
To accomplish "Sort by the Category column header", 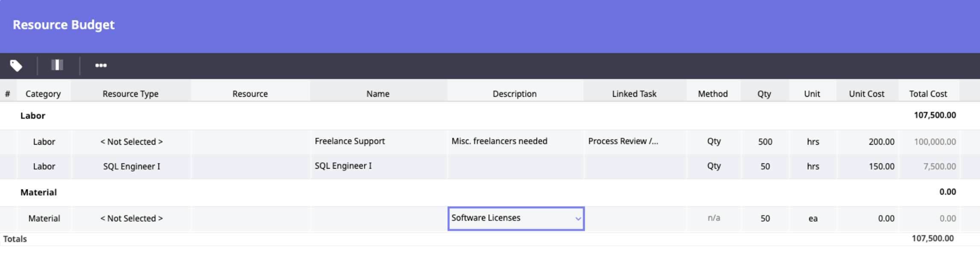I will (43, 94).
